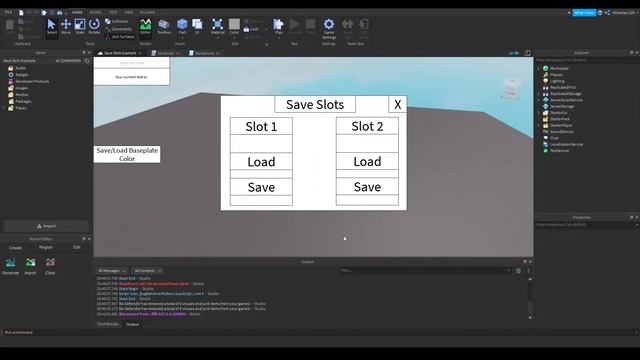The height and width of the screenshot is (360, 640).
Task: Insert a new Part
Action: tap(182, 25)
